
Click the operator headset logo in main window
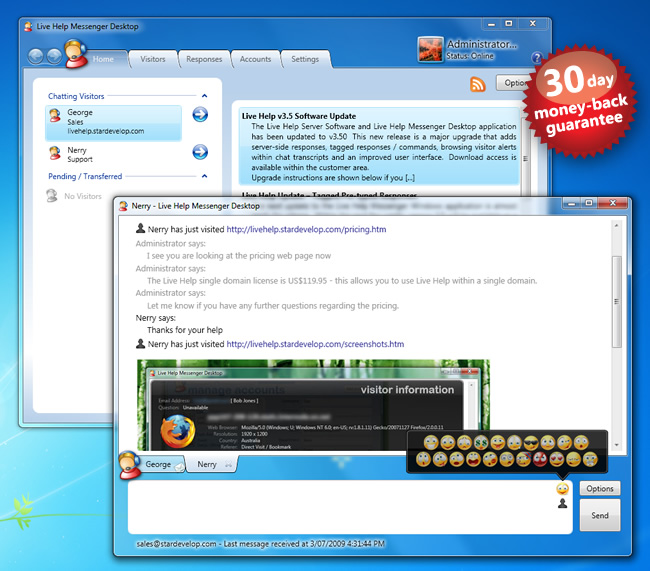[76, 53]
